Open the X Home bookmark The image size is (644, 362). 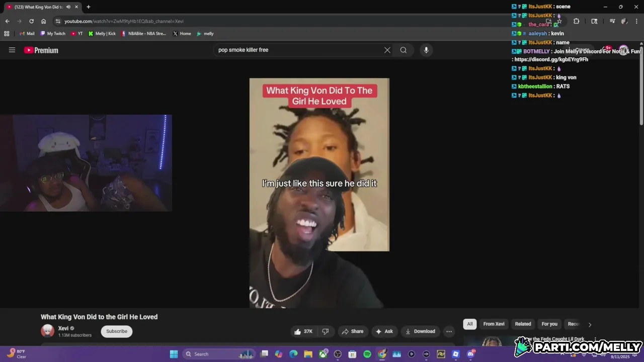point(182,34)
